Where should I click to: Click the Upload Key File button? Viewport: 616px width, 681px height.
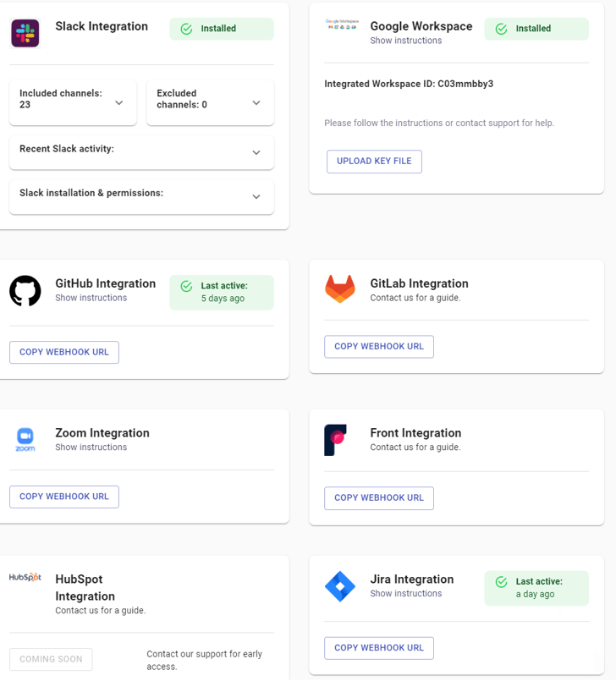pos(374,162)
